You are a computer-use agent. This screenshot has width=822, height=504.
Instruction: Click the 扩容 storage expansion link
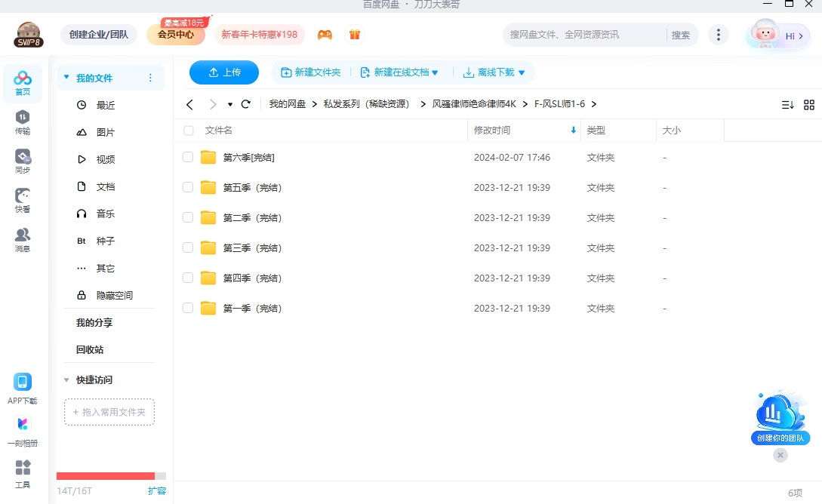pos(157,490)
